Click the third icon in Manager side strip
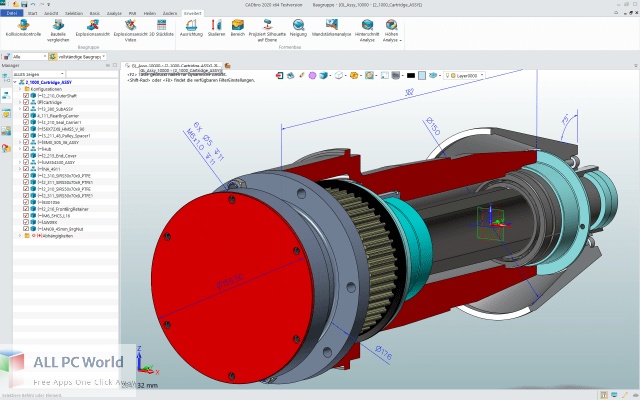The height and width of the screenshot is (400, 640). (6, 113)
